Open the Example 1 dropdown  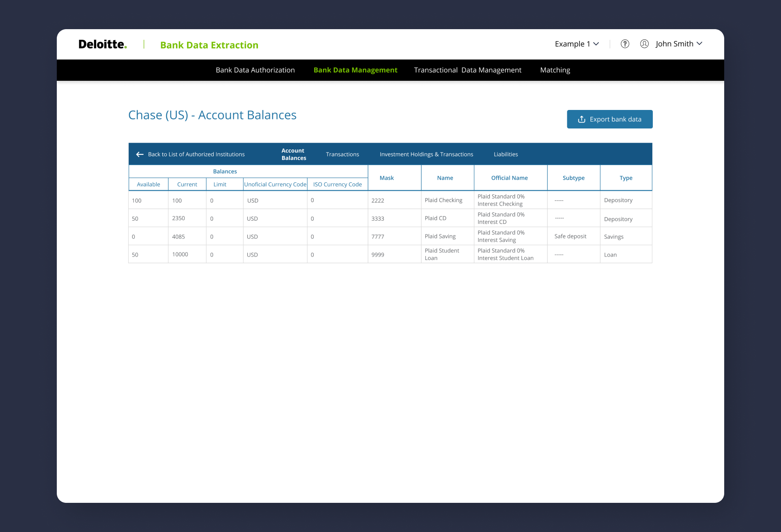pos(577,44)
